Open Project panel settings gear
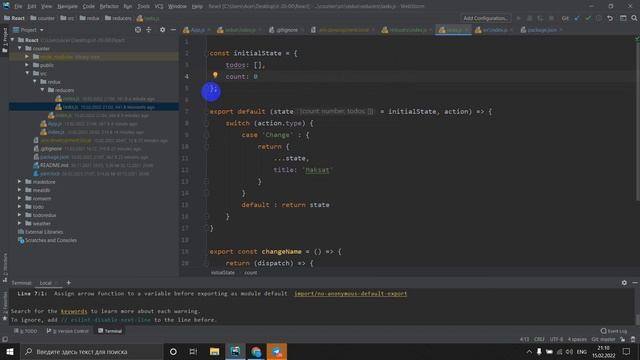 pyautogui.click(x=162, y=30)
